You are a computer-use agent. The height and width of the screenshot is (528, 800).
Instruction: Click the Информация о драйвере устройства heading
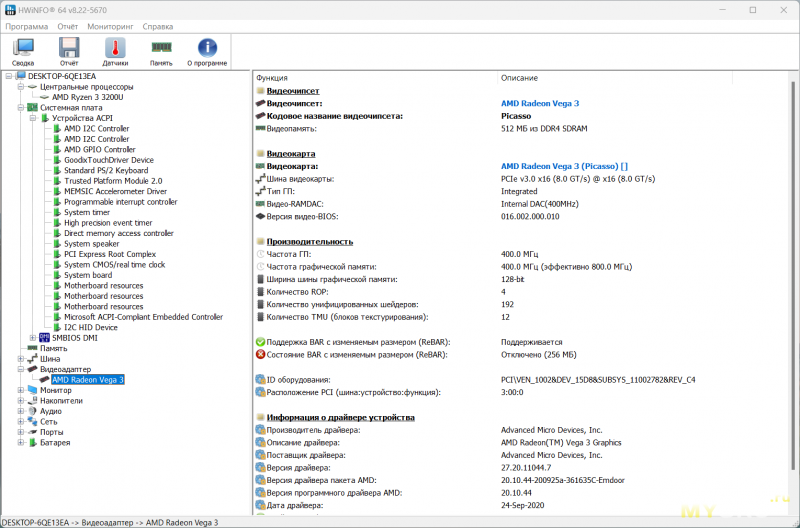[340, 417]
